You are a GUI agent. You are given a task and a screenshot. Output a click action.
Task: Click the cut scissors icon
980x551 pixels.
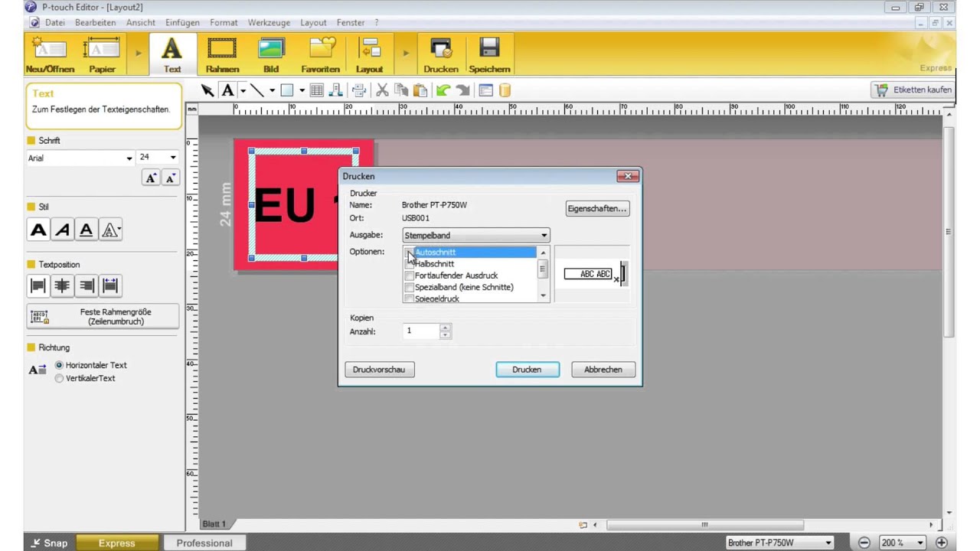coord(382,90)
